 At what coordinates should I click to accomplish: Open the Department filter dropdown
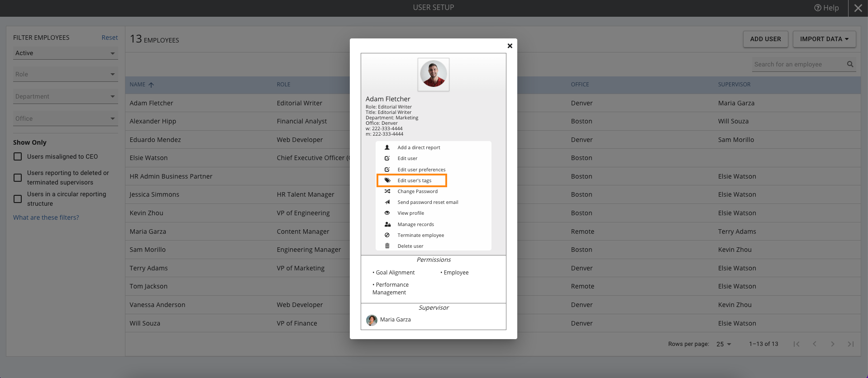pyautogui.click(x=65, y=97)
